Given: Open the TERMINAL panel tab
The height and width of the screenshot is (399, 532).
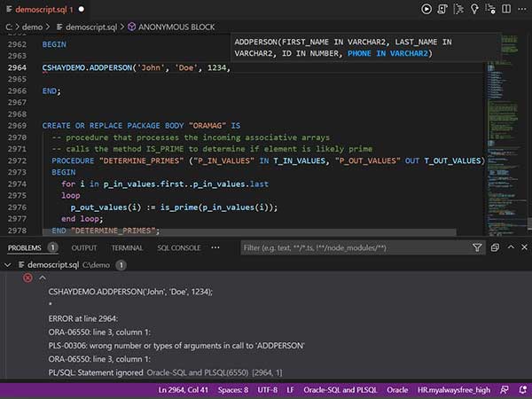Looking at the screenshot, I should [x=127, y=248].
